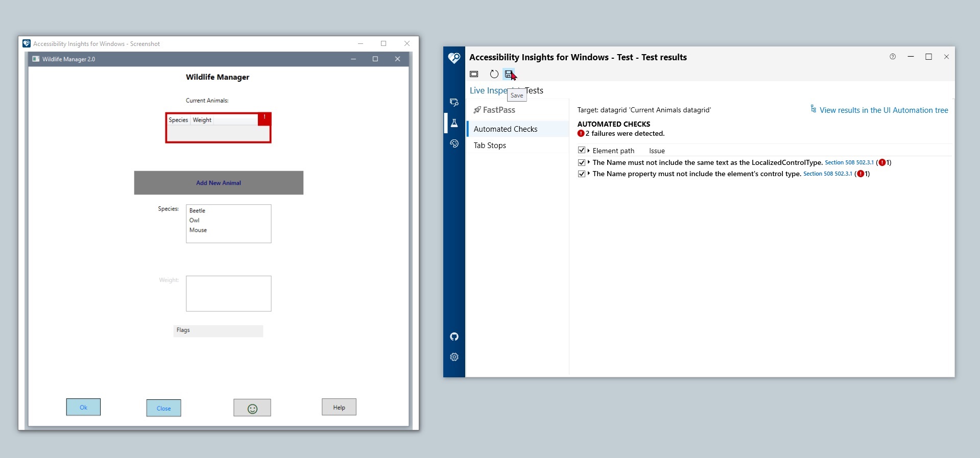Expand the LocalizedControlType rule row
This screenshot has width=980, height=458.
[x=588, y=162]
